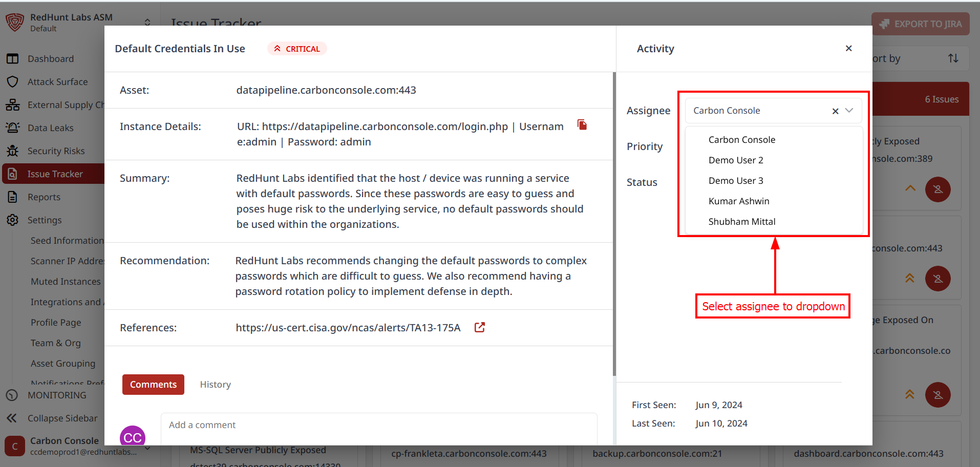Click the RedHunt Labs shield logo
Screen dimensions: 980x467
(x=15, y=23)
